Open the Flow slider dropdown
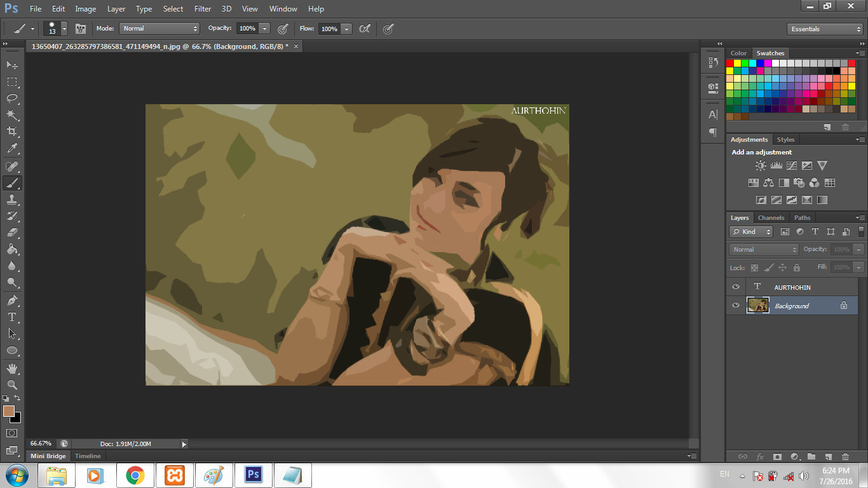This screenshot has height=488, width=868. click(x=346, y=29)
